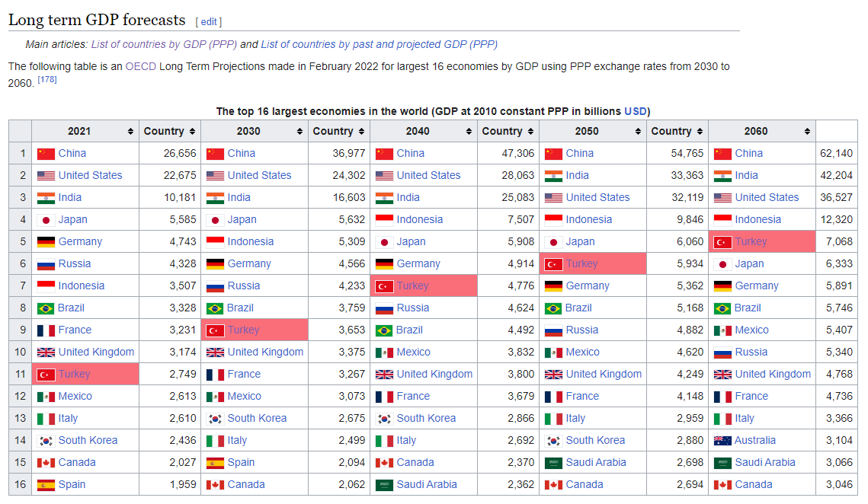The height and width of the screenshot is (504, 868).
Task: Open citation reference [178]
Action: click(47, 79)
